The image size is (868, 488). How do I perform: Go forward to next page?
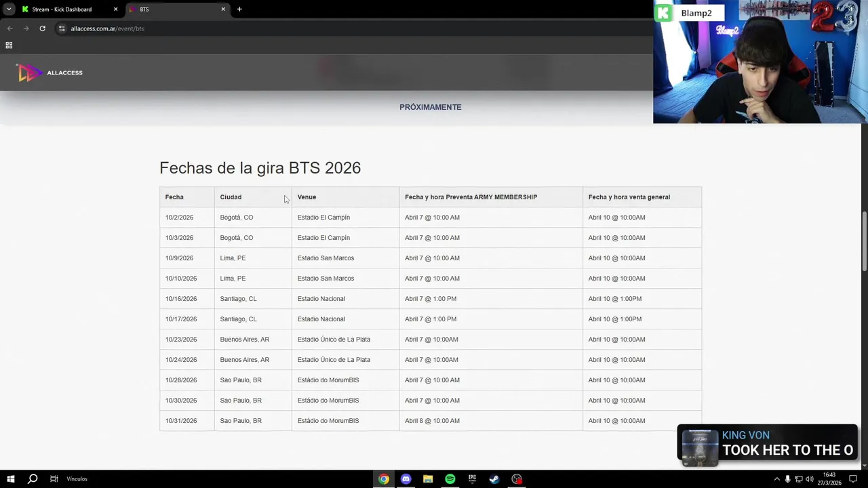(26, 28)
